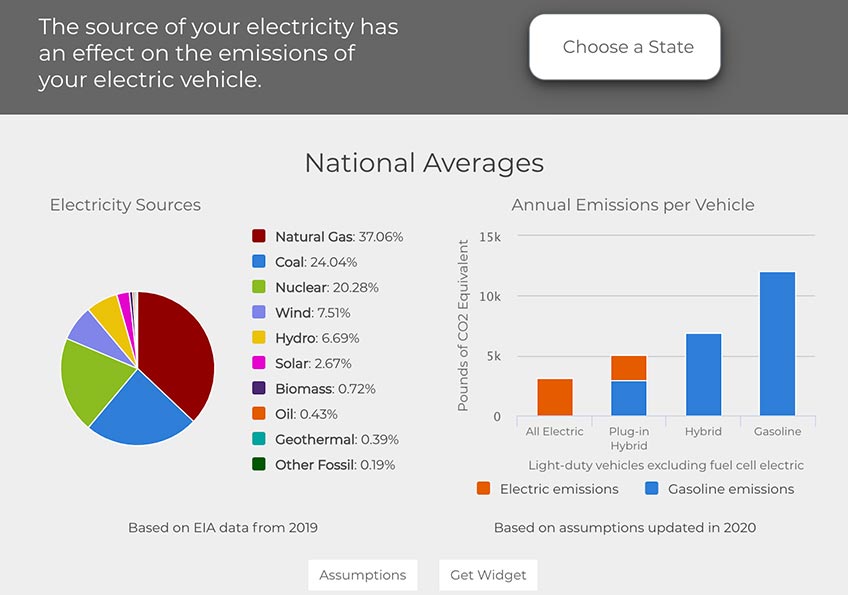
Task: Select the Wind legend color marker
Action: click(x=261, y=313)
